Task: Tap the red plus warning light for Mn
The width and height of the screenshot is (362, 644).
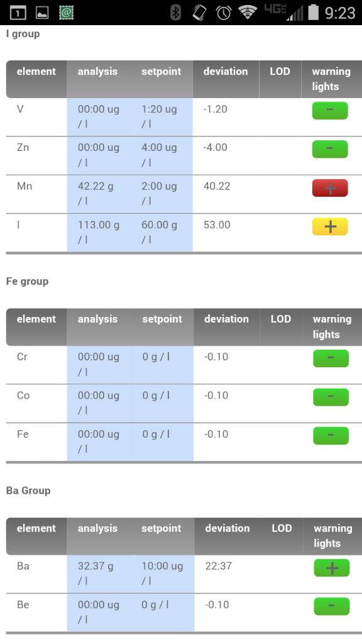Action: pos(330,188)
